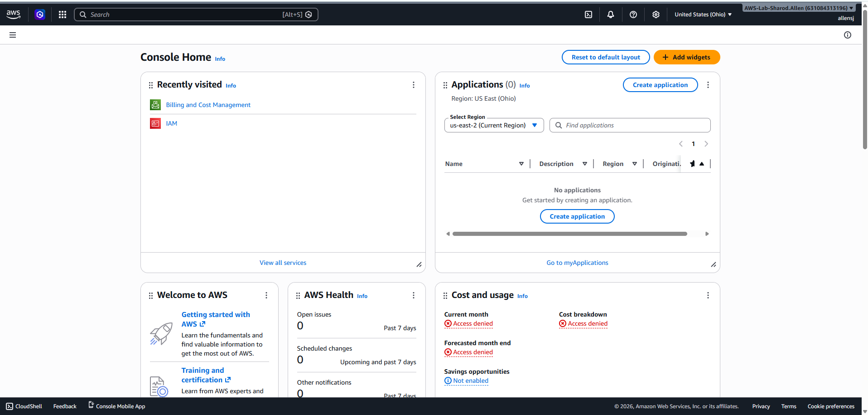Open Applications widget options menu

(x=708, y=85)
